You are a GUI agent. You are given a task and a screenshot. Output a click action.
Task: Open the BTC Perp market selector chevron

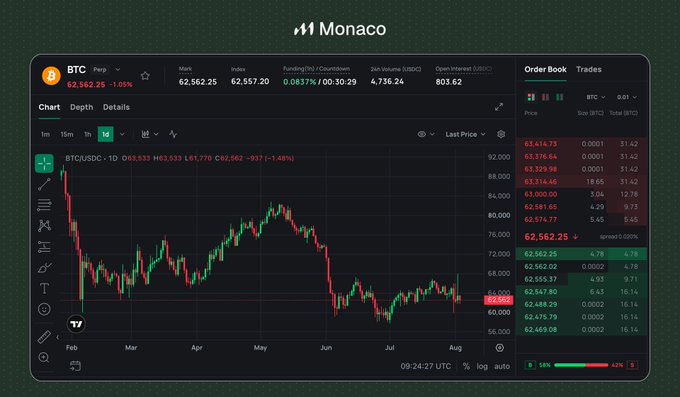118,69
